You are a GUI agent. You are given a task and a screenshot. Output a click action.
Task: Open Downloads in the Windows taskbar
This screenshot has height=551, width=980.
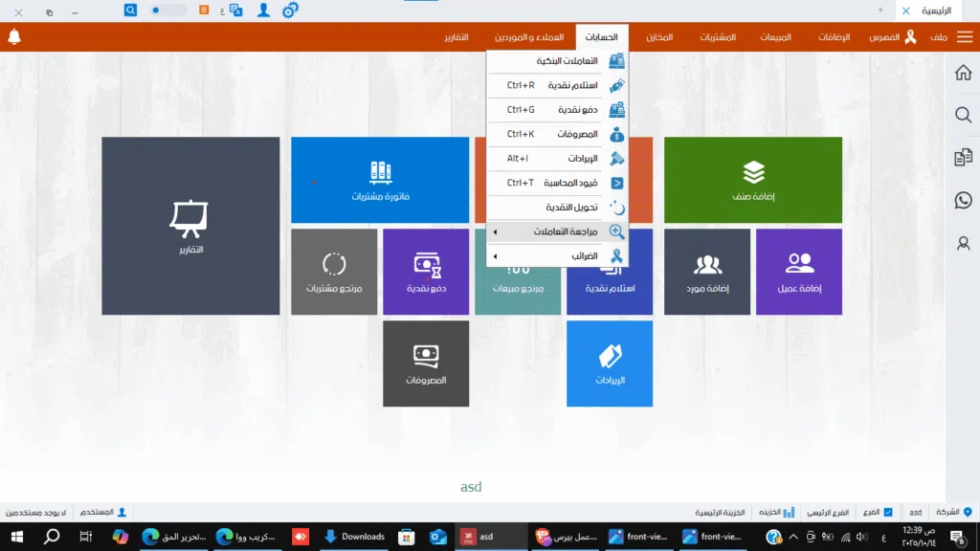[353, 537]
